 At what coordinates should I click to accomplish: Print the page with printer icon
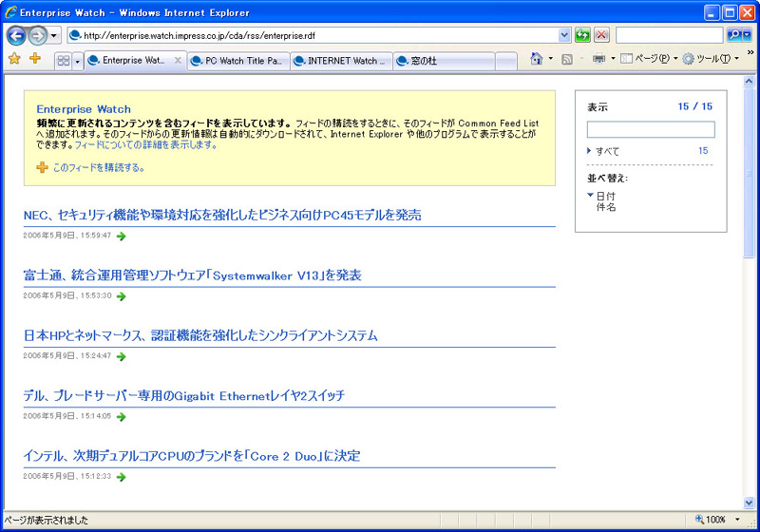(x=599, y=59)
